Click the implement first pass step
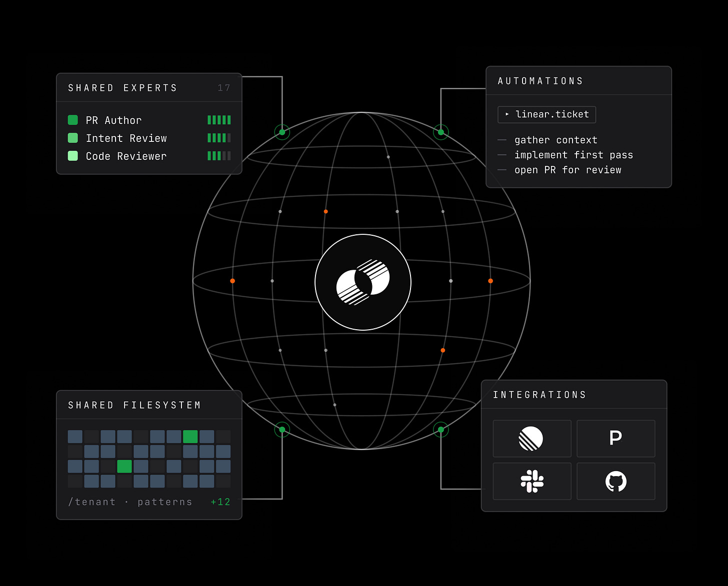The height and width of the screenshot is (586, 728). [574, 155]
